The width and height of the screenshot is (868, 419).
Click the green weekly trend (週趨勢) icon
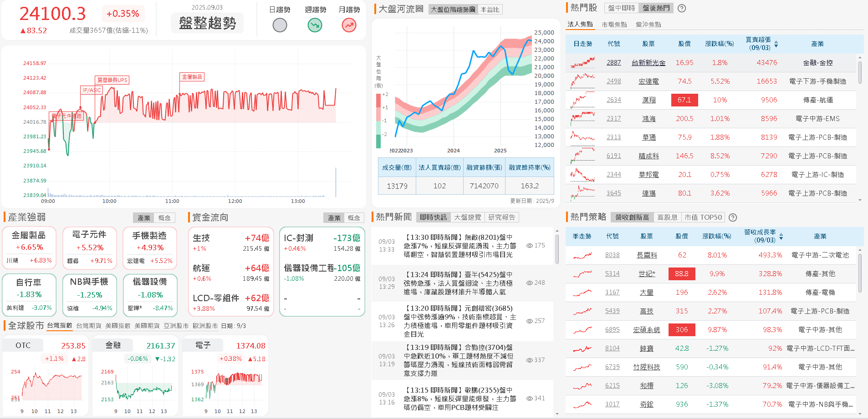tap(315, 25)
